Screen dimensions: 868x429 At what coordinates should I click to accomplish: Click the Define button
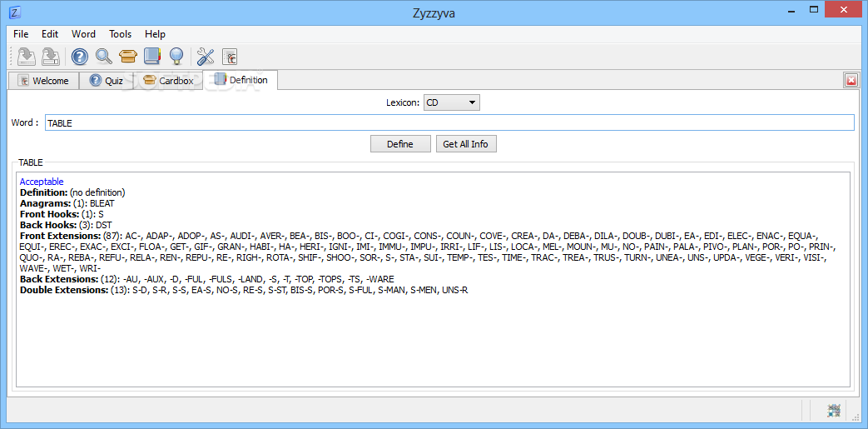pyautogui.click(x=400, y=144)
